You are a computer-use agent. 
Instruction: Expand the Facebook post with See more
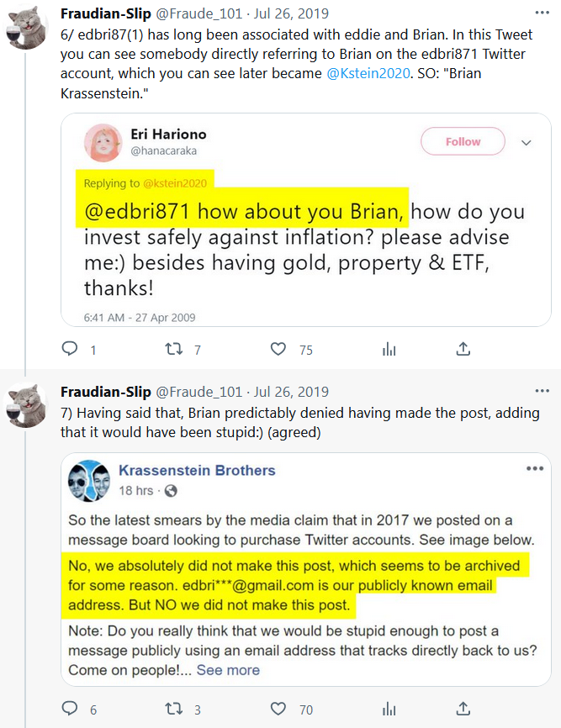(228, 670)
